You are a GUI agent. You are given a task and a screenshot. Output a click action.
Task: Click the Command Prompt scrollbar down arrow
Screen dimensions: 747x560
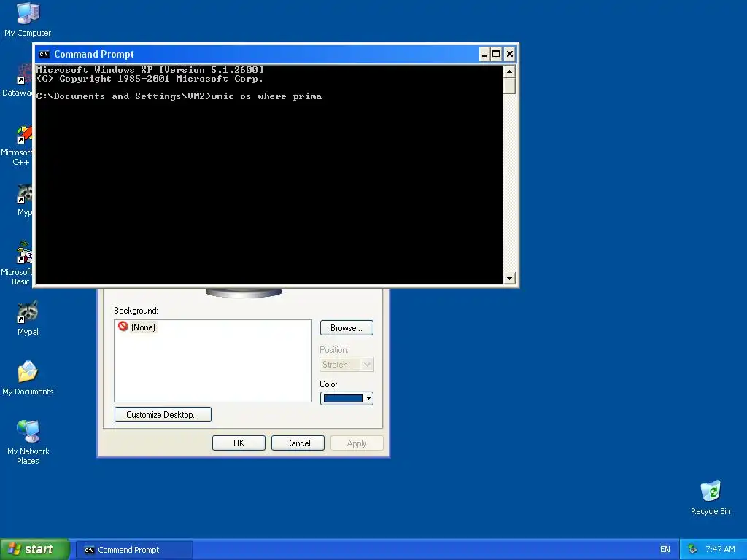[x=509, y=278]
